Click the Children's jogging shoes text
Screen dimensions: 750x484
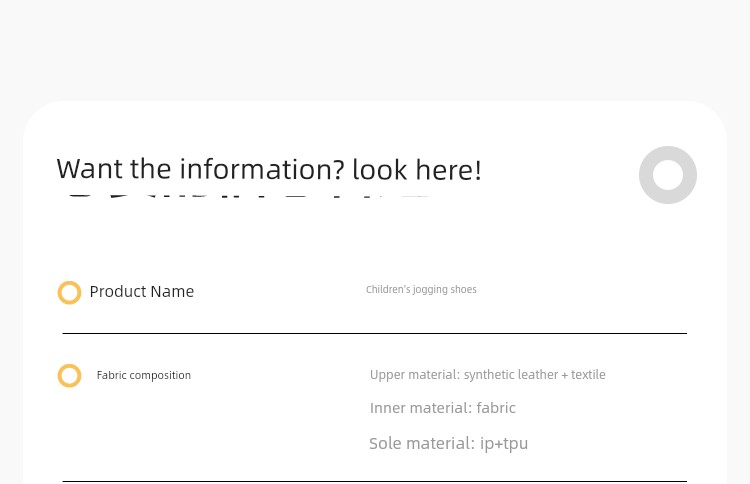(x=421, y=289)
